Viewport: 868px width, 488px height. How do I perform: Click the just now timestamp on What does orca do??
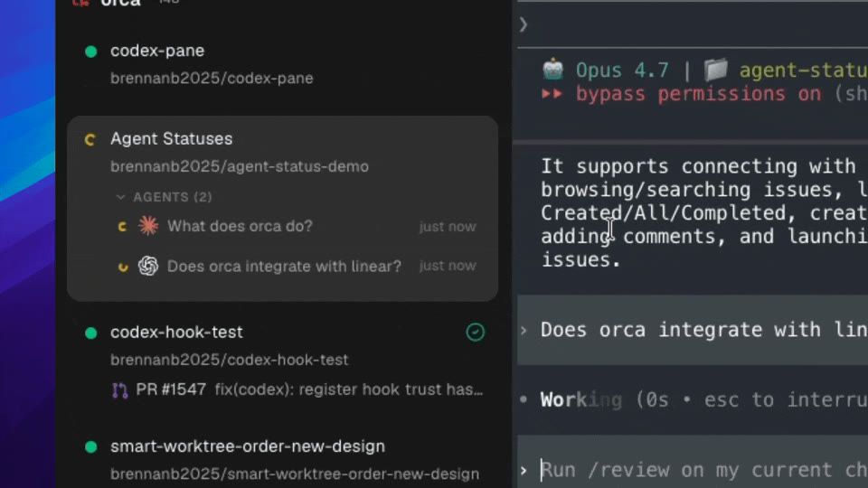pos(448,227)
